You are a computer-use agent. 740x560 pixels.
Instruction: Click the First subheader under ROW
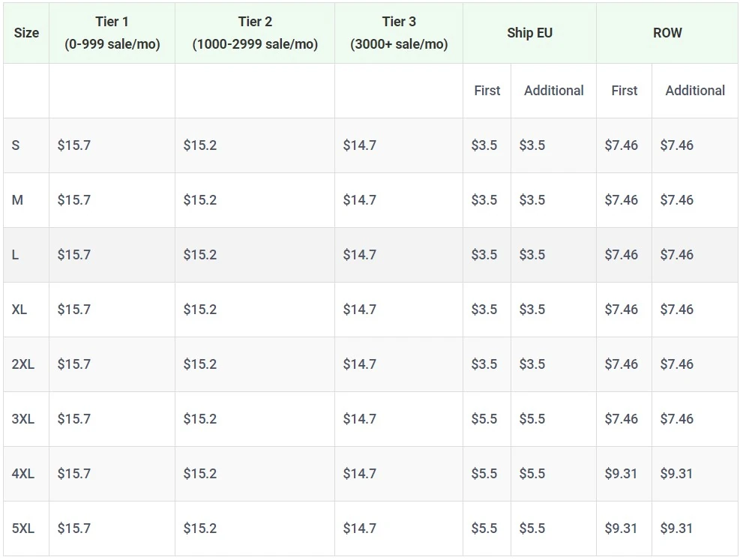[623, 91]
